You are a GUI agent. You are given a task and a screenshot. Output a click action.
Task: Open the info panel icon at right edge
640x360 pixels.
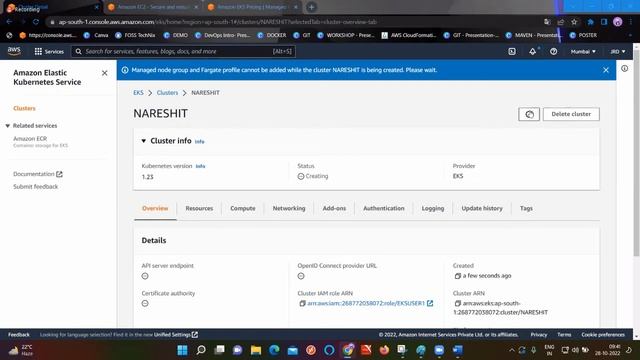pos(624,69)
